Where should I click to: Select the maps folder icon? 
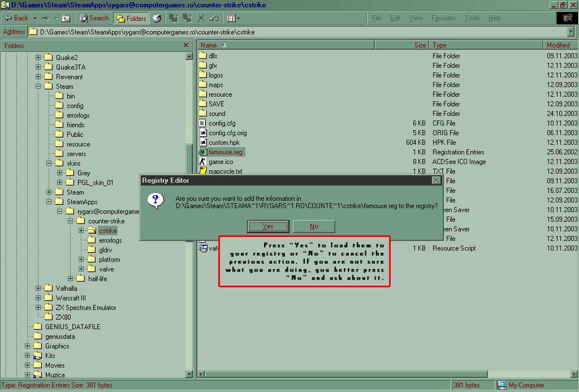coord(202,84)
